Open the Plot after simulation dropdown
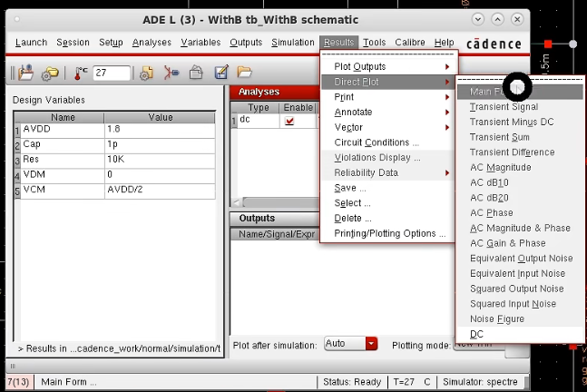The width and height of the screenshot is (587, 392). (371, 344)
